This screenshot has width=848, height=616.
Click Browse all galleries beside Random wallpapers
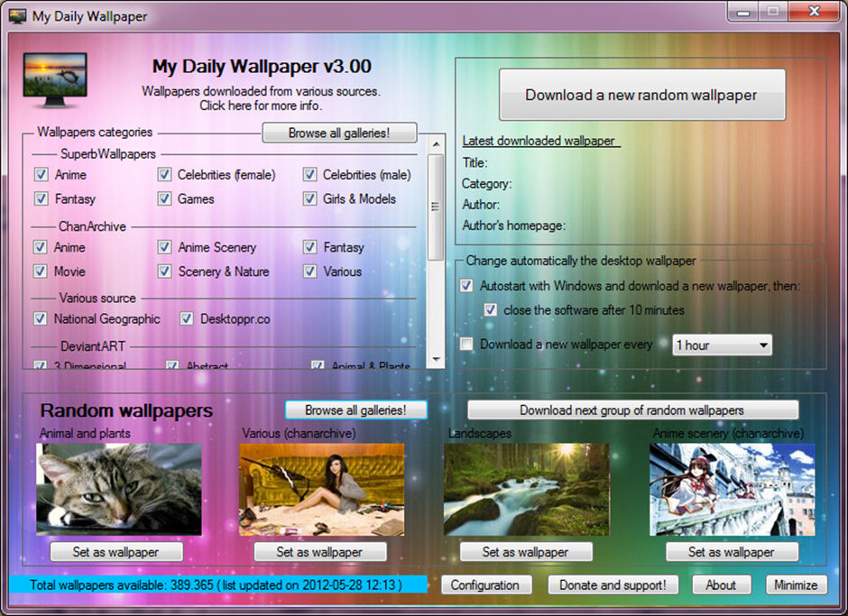click(355, 410)
